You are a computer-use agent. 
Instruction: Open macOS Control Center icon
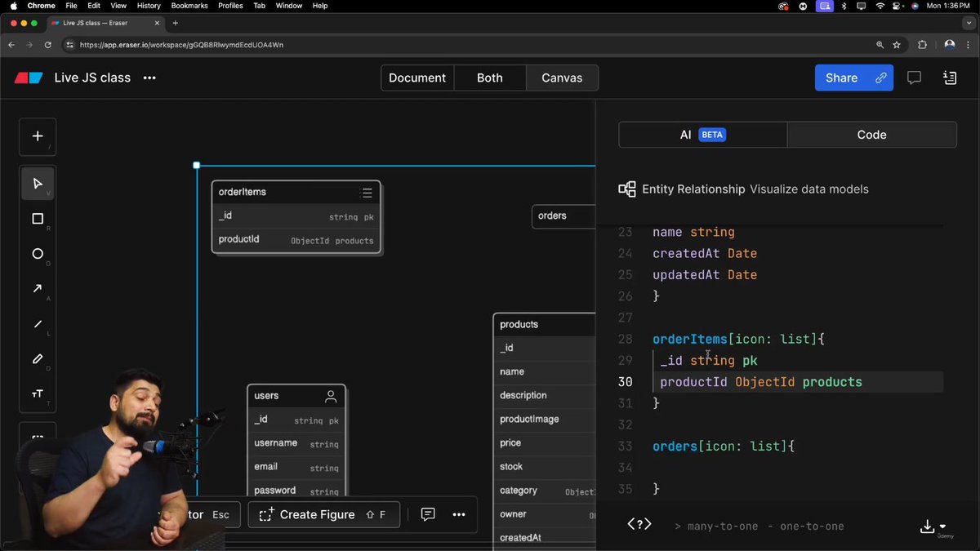(897, 6)
